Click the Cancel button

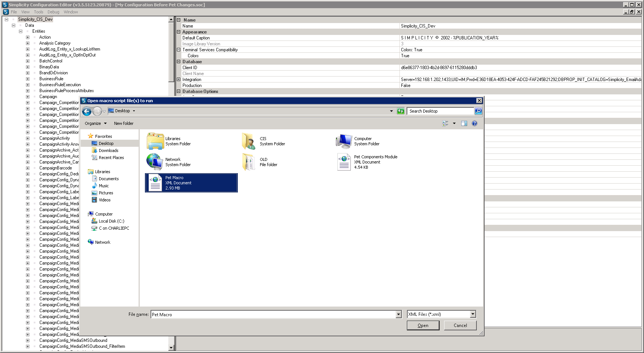tap(460, 326)
